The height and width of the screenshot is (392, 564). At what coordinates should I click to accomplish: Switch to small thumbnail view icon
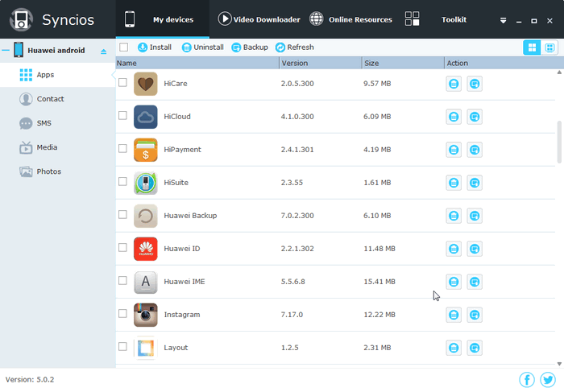[549, 47]
